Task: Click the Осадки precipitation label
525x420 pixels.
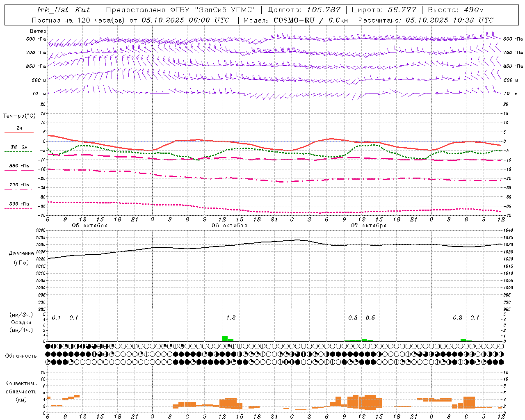Action: 21,322
